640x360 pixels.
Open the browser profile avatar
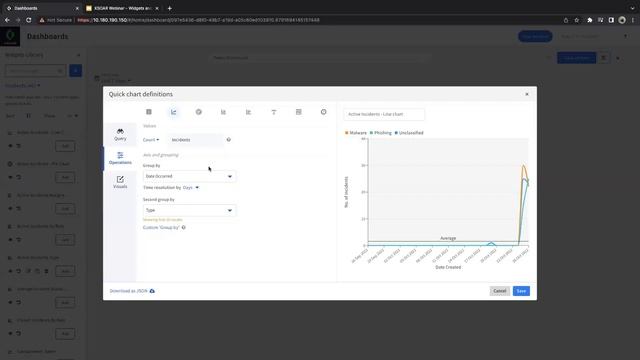pyautogui.click(x=622, y=20)
